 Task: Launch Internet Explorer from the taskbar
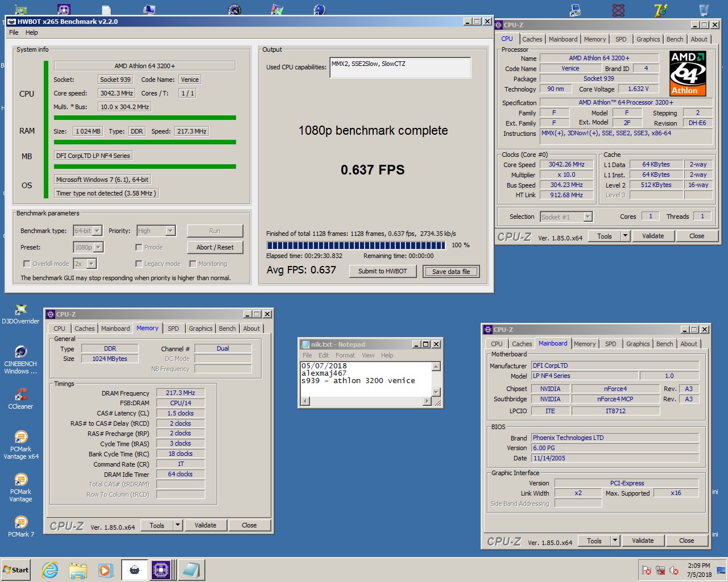[x=50, y=570]
